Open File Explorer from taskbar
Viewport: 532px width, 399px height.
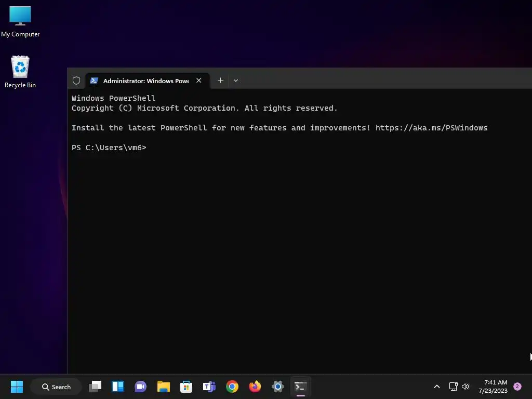[x=164, y=387]
